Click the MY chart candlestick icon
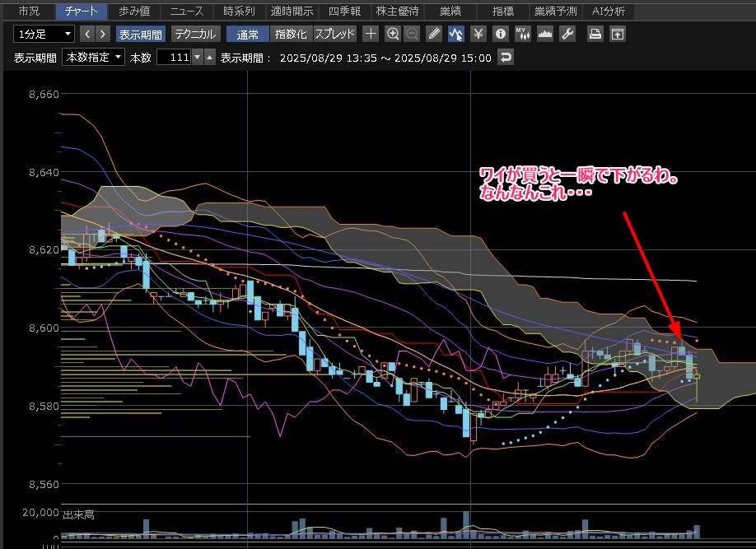 pyautogui.click(x=522, y=34)
